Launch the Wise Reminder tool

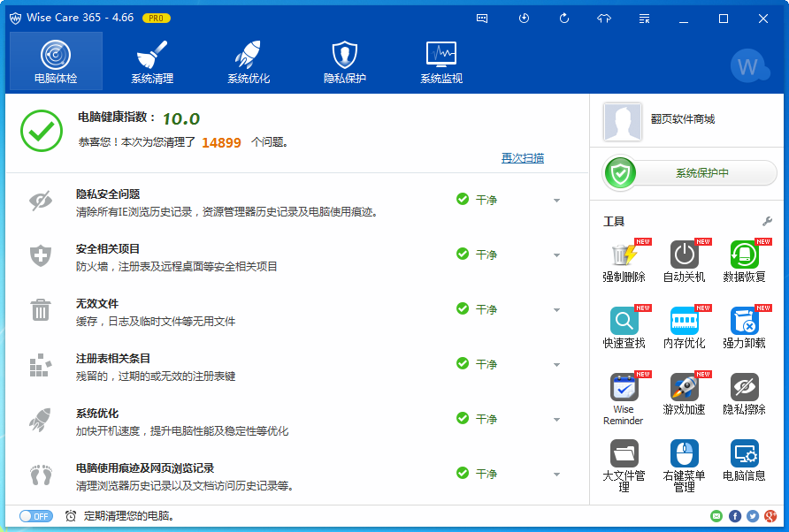[x=624, y=399]
